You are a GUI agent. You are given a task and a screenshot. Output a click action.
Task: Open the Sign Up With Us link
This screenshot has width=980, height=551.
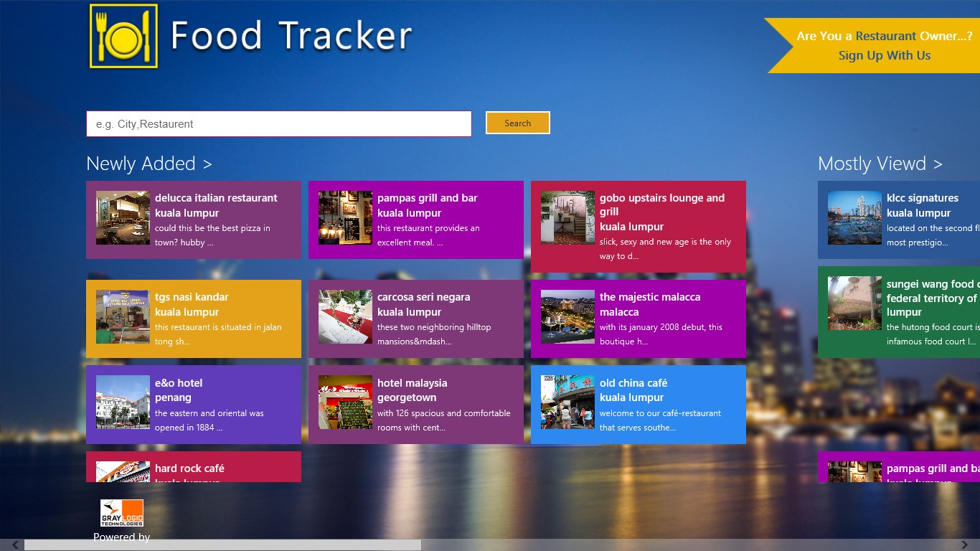pos(885,55)
